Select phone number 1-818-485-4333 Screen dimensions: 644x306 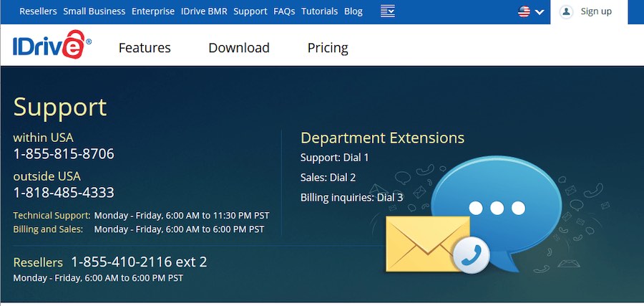pos(64,193)
